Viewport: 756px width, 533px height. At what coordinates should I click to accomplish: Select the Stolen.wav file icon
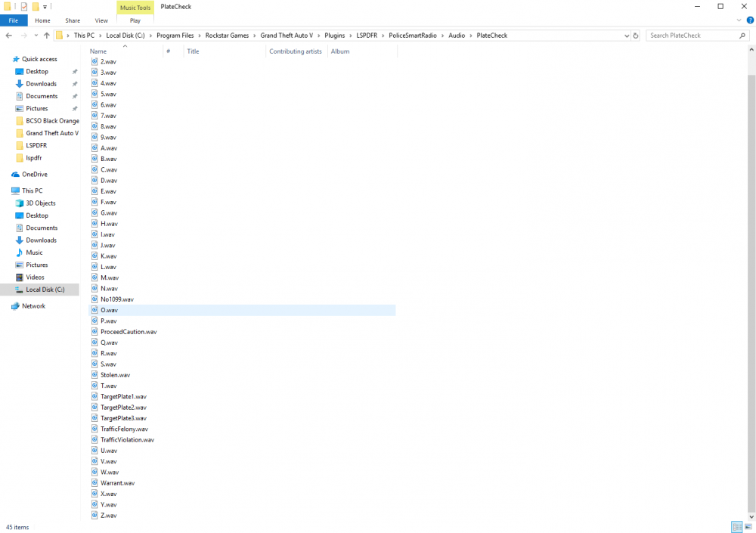click(x=94, y=375)
